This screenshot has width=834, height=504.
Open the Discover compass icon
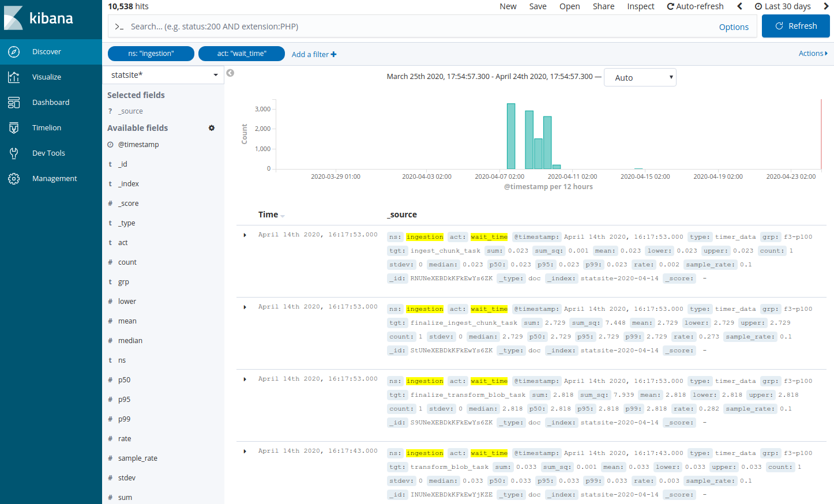[14, 52]
